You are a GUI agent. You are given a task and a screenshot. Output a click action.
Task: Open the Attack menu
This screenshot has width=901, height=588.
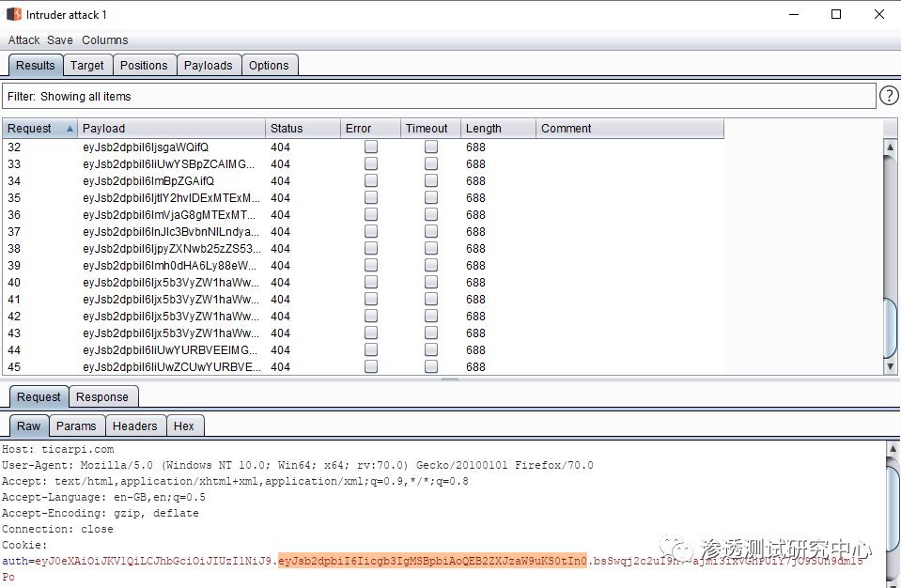coord(24,40)
